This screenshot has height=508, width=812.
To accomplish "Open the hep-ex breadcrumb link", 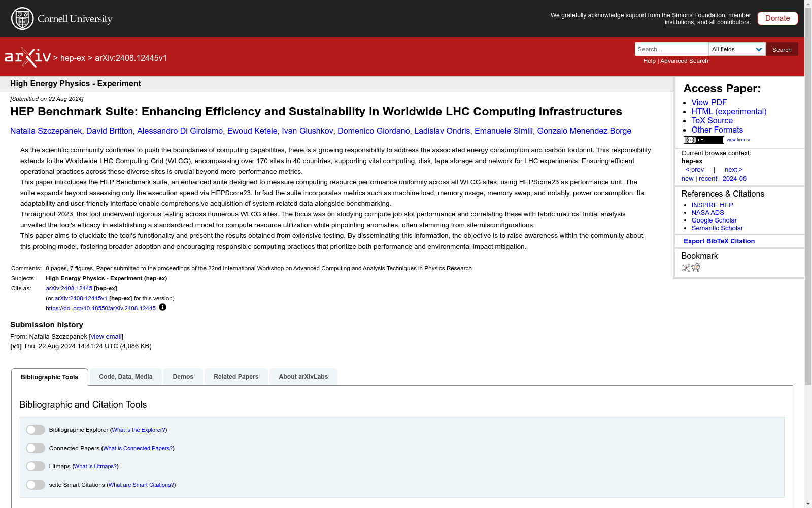I will (x=73, y=58).
